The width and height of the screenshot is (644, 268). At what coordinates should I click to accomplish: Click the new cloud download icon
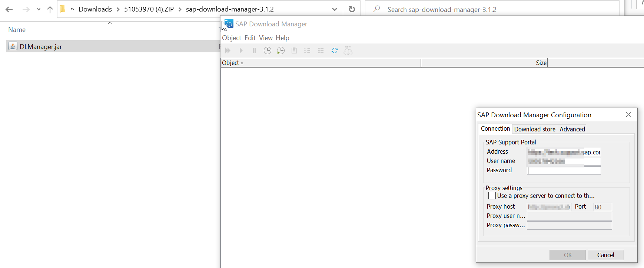click(348, 50)
